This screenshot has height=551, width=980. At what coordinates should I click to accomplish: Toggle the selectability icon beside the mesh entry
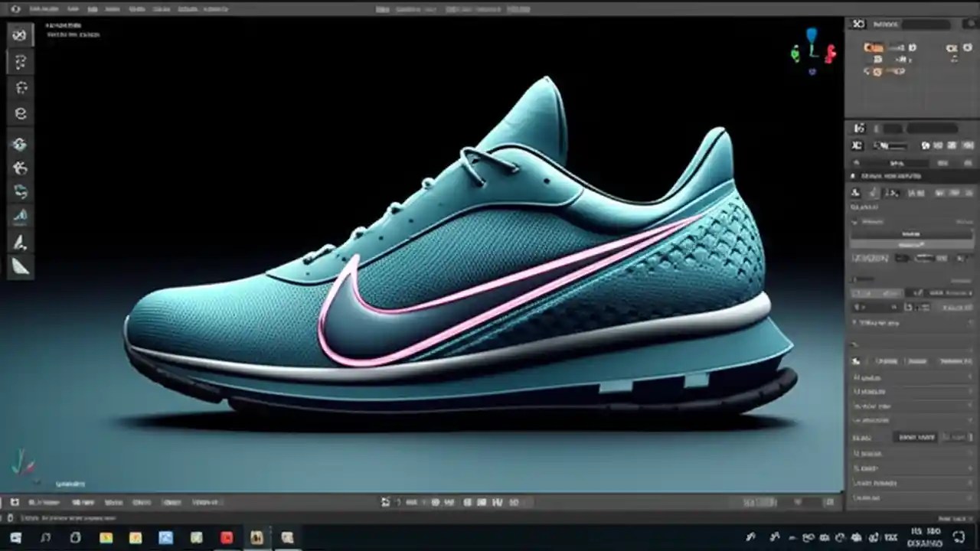tap(968, 47)
